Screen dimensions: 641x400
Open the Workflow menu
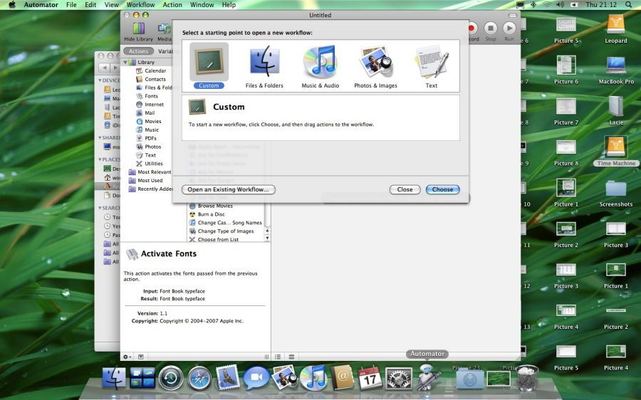pyautogui.click(x=141, y=5)
